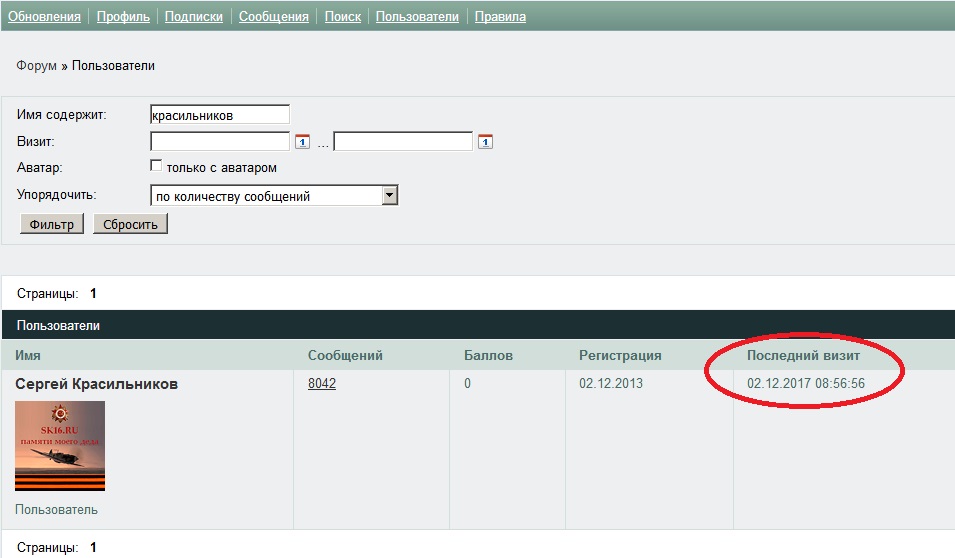Focus the 'Имя содержит' text field

click(219, 115)
